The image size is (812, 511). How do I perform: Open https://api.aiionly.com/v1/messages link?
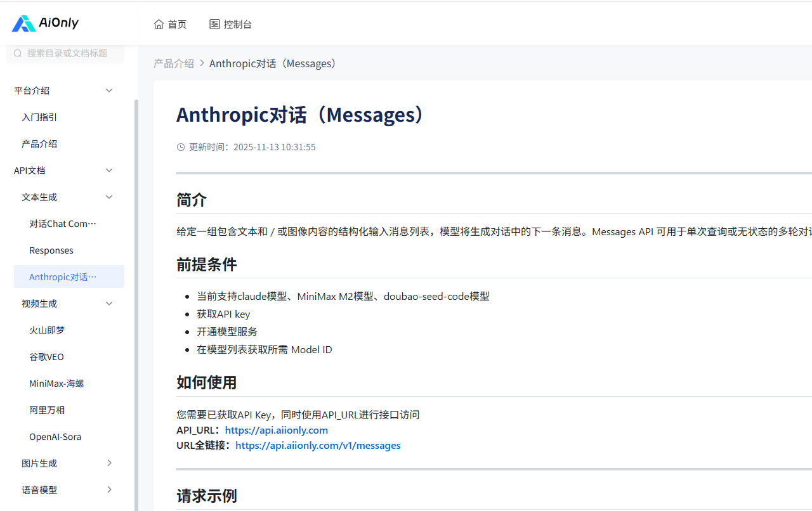pos(318,445)
